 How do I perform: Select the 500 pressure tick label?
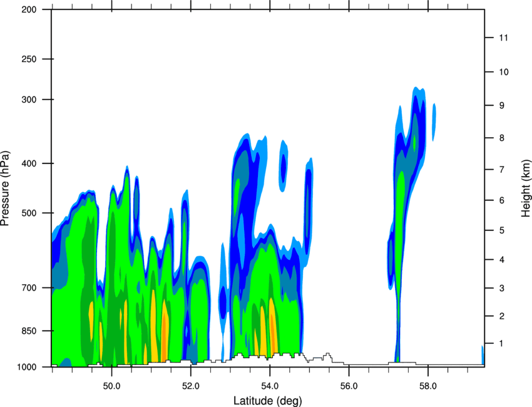(29, 213)
